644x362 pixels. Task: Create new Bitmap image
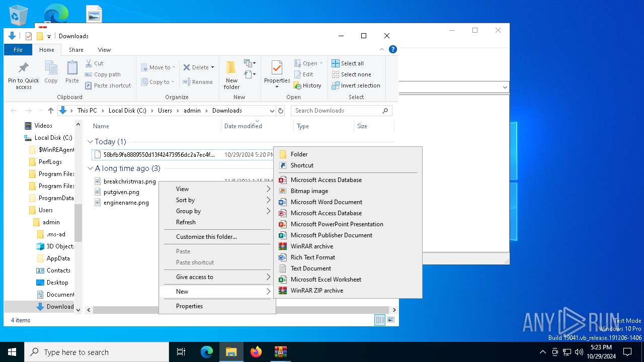[348, 191]
